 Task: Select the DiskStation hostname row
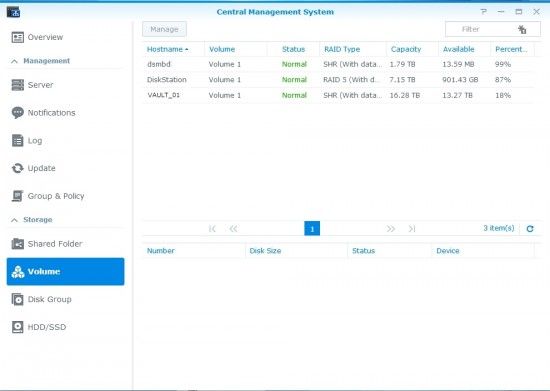click(x=338, y=80)
